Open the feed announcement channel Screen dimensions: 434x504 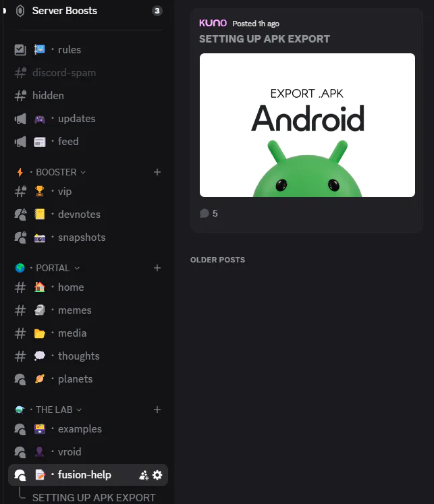tap(88, 142)
